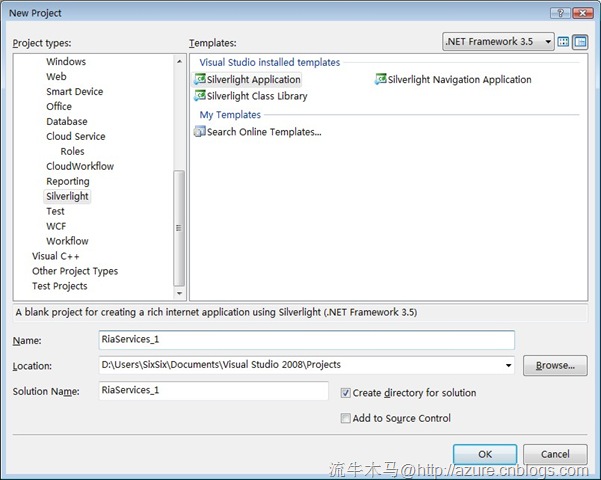The width and height of the screenshot is (601, 480).
Task: Uncheck Create directory for solution
Action: point(346,393)
